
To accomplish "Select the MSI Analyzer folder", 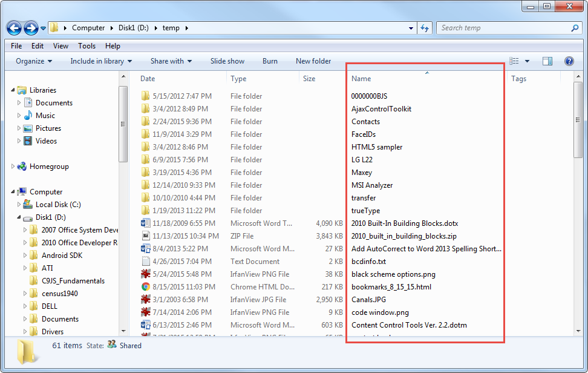I will 372,185.
